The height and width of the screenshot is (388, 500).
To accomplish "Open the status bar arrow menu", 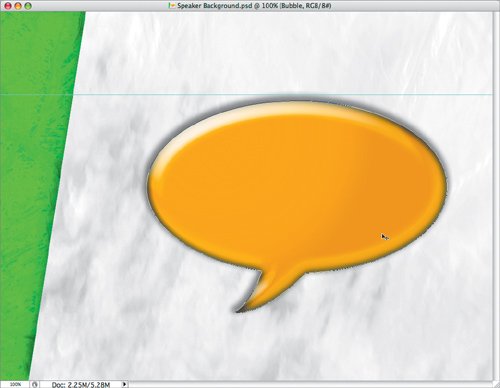I will [x=124, y=384].
